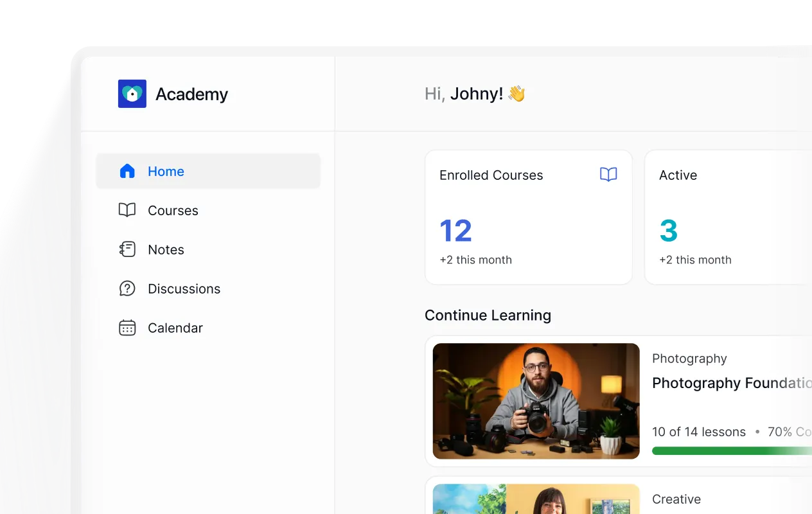Open the Calendar menu item
The image size is (812, 514).
tap(208, 328)
